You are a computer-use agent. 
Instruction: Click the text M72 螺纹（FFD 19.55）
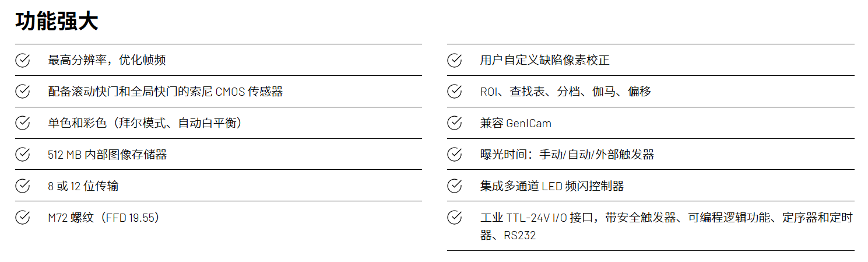coord(104,218)
